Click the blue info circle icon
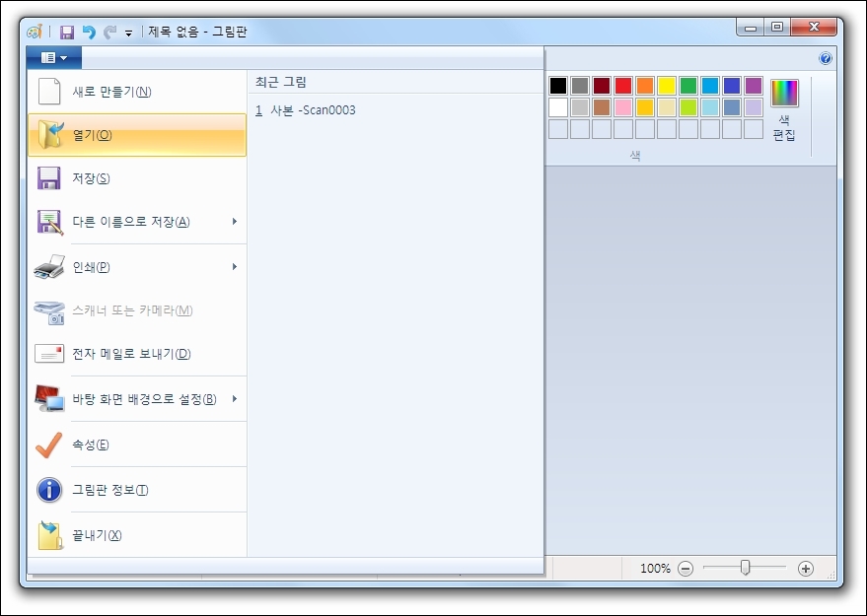The width and height of the screenshot is (867, 616). click(49, 490)
